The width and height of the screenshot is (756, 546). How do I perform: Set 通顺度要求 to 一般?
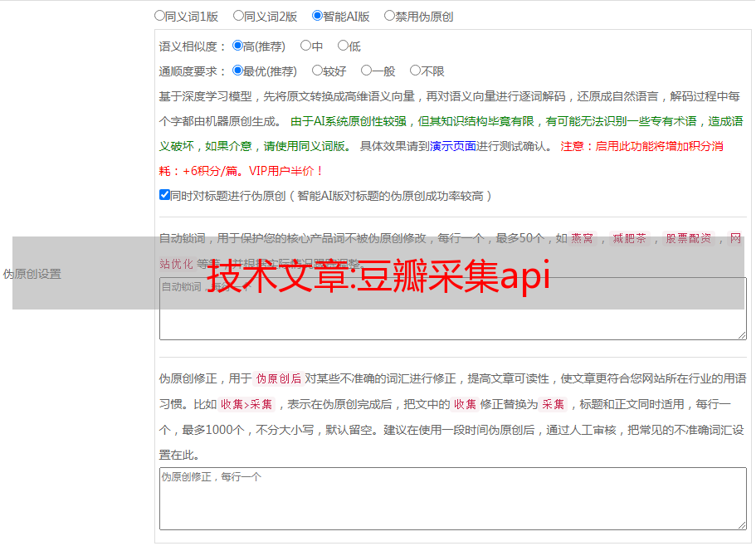[x=366, y=71]
